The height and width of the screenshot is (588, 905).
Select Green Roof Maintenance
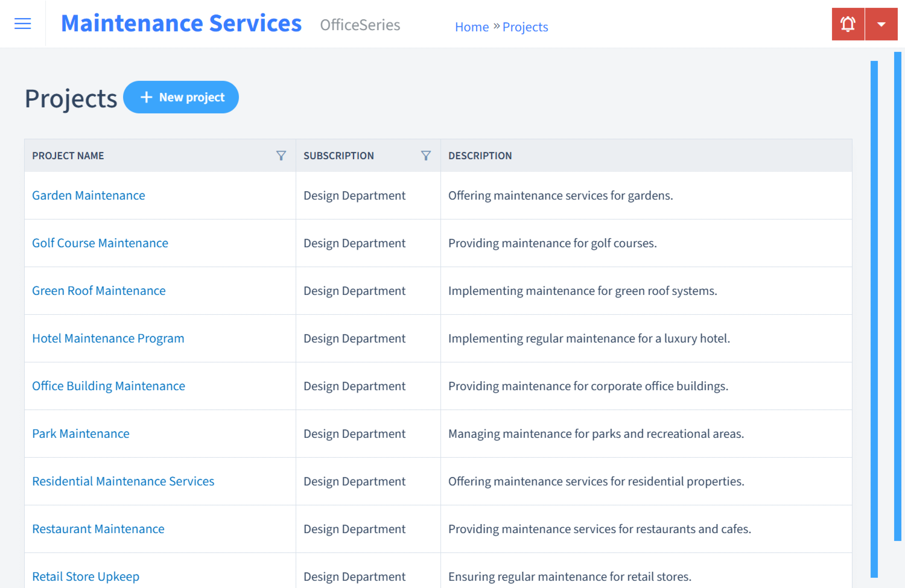98,291
